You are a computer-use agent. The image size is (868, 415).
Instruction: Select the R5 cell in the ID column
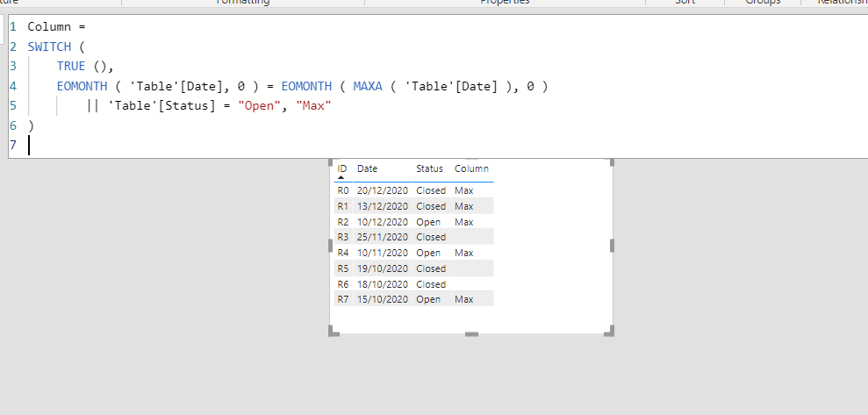click(343, 268)
